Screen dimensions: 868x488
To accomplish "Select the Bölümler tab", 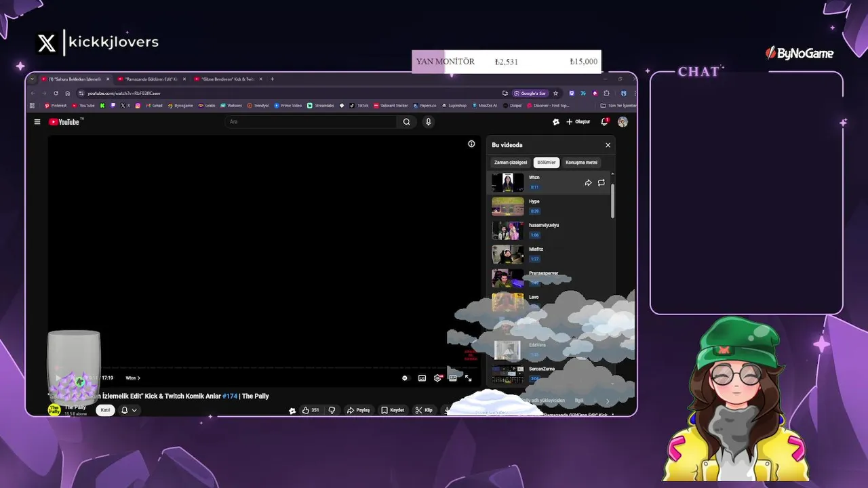I will point(547,163).
